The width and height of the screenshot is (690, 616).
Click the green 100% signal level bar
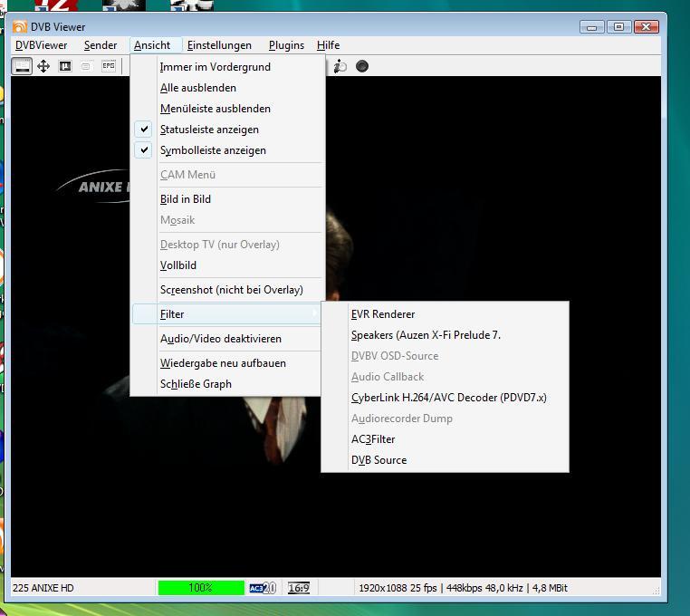201,588
